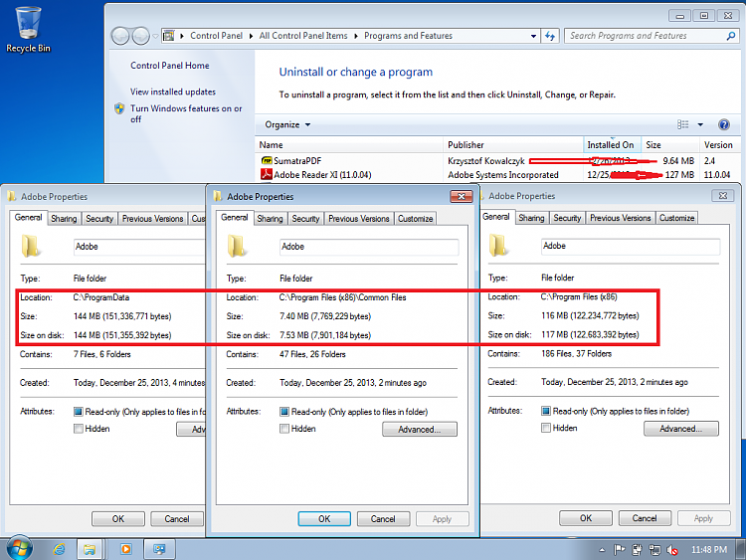
Task: Switch to Control Panel taskbar button
Action: pyautogui.click(x=159, y=549)
